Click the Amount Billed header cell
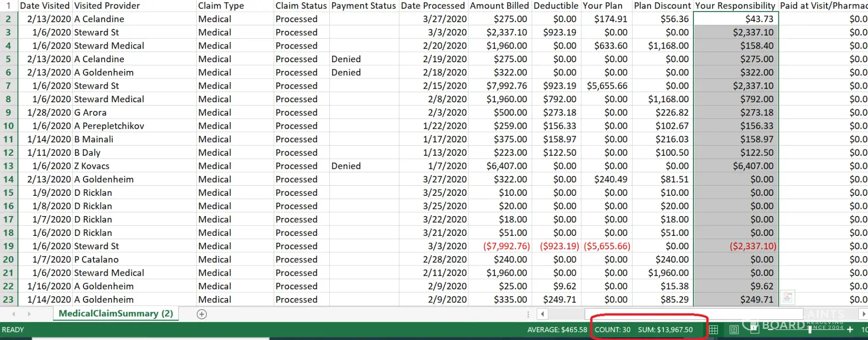Screen dimensions: 868x340 [500, 6]
